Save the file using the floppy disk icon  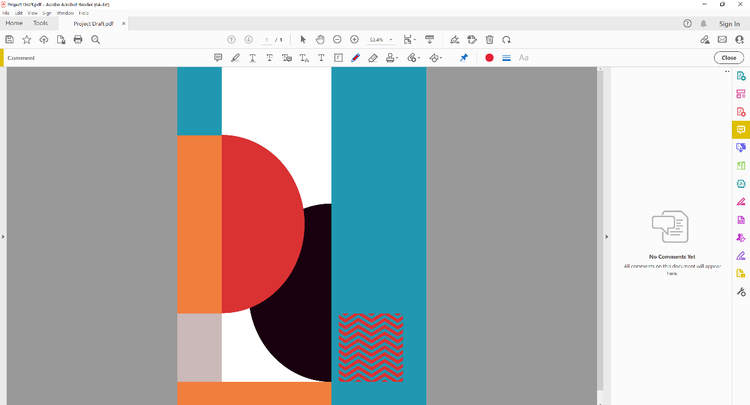[10, 40]
